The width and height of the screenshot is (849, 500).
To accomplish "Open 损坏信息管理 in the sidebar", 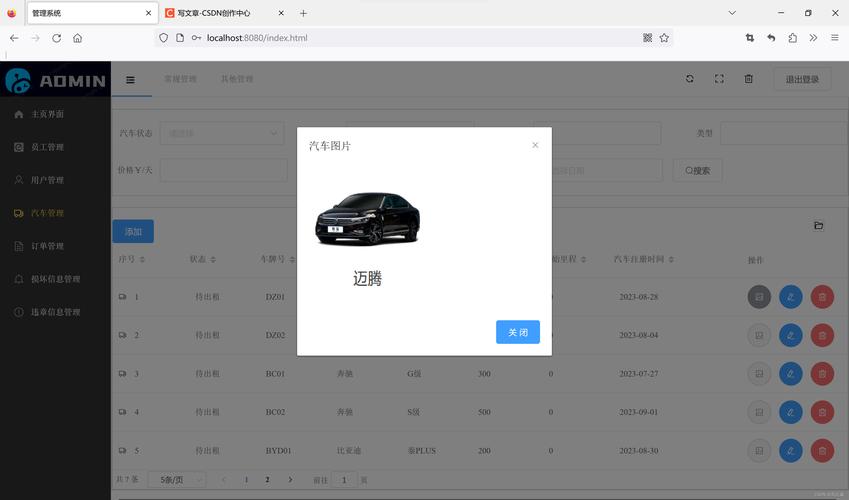I will pos(55,280).
